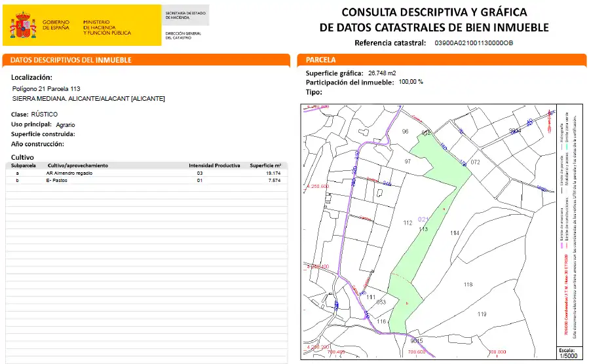The width and height of the screenshot is (589, 364).
Task: Click the 'GOBIERNO DE ESPAÑA' logo text
Action: coord(56,25)
